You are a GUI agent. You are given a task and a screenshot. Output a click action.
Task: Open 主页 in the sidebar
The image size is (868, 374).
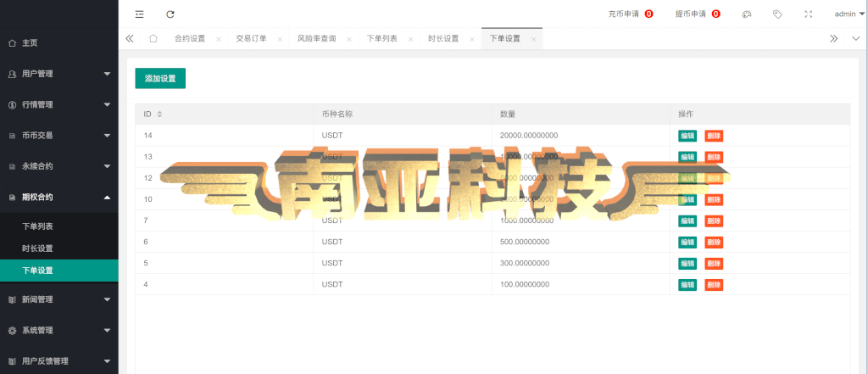[x=59, y=42]
